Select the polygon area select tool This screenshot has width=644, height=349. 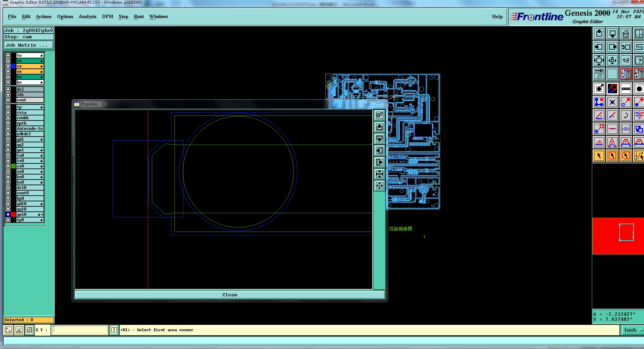626,156
